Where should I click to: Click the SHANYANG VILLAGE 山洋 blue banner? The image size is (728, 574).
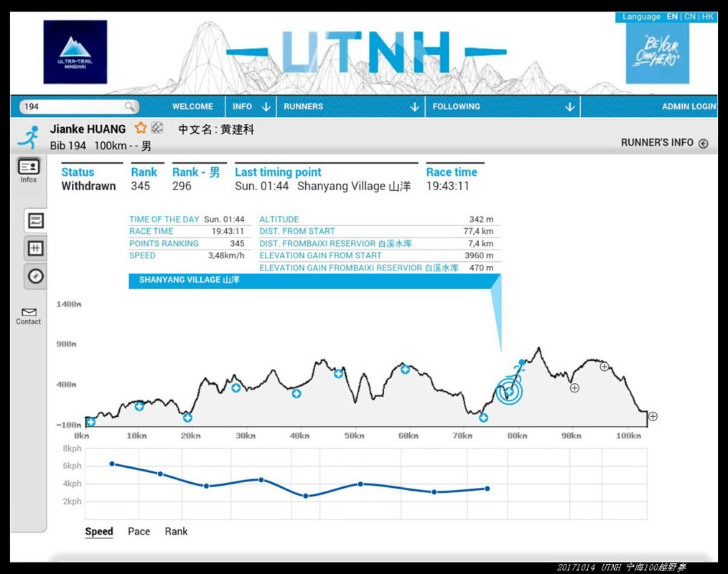[314, 281]
